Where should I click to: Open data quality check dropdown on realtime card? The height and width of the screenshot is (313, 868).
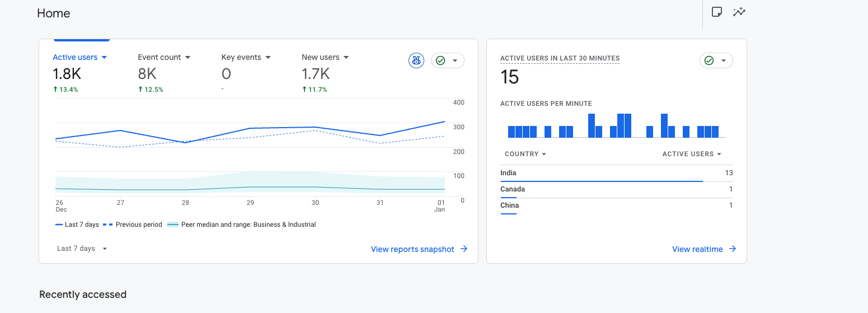tap(716, 60)
